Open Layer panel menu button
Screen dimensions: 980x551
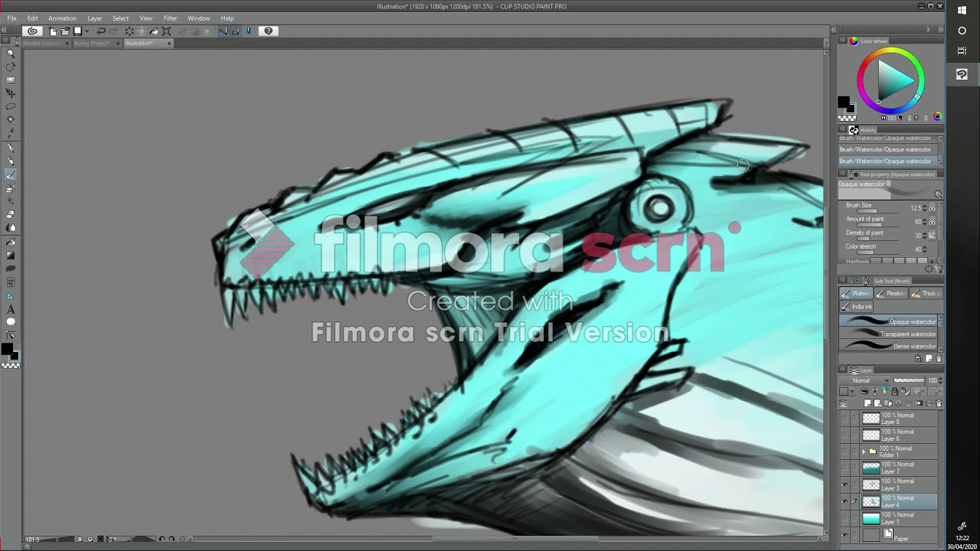[x=842, y=370]
